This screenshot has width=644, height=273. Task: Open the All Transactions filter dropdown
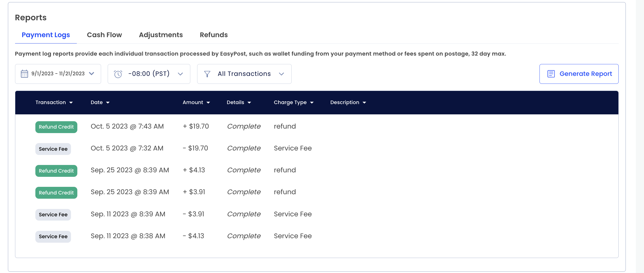244,74
